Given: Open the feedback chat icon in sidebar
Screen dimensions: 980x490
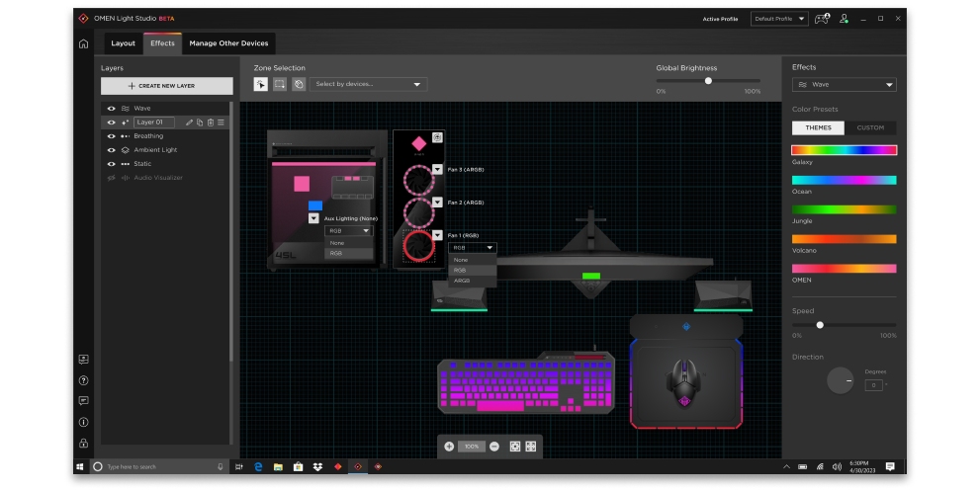Looking at the screenshot, I should (x=83, y=401).
